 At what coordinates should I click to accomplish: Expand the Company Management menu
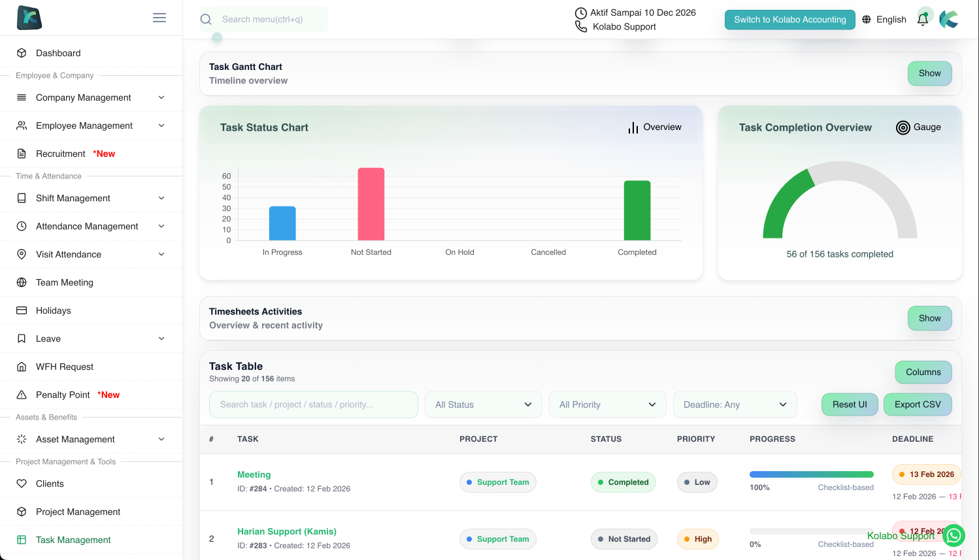(91, 97)
